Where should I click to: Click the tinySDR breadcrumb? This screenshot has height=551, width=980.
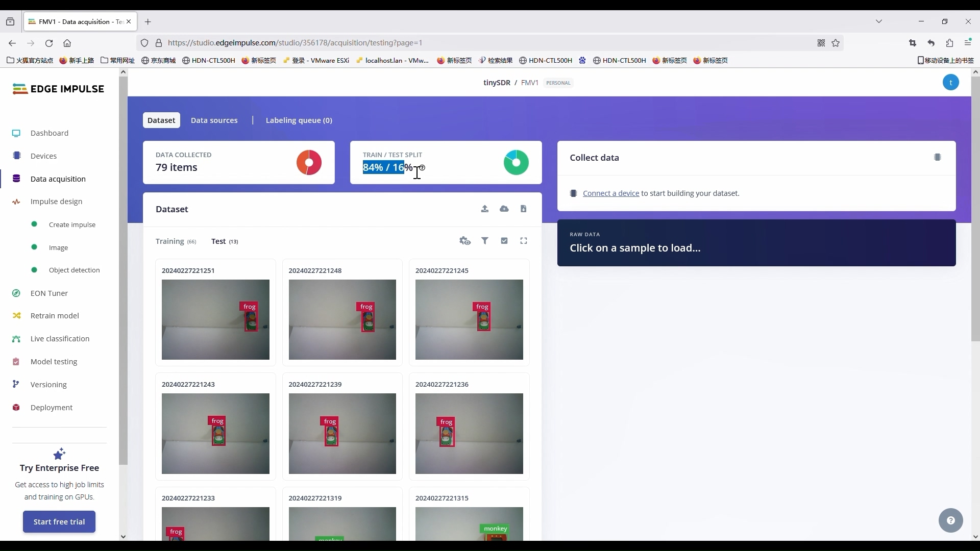(497, 83)
